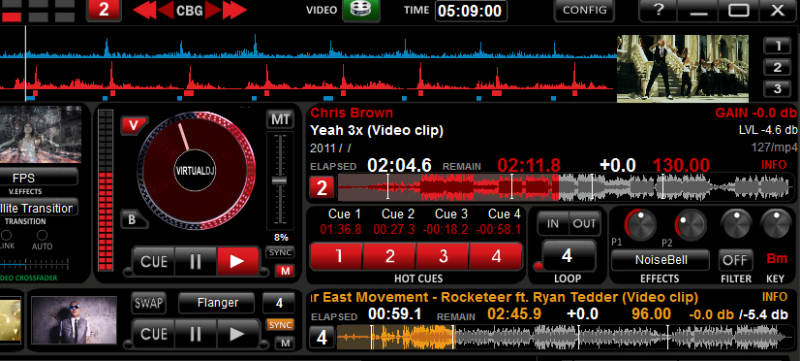The height and width of the screenshot is (361, 800).
Task: Click the video preview thumbnail beside the waveform
Action: (683, 68)
